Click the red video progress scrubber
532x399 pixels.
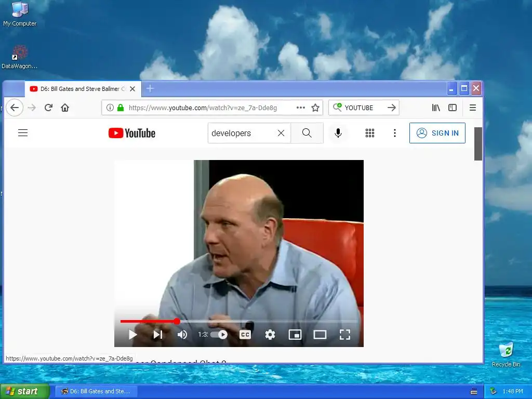point(177,321)
